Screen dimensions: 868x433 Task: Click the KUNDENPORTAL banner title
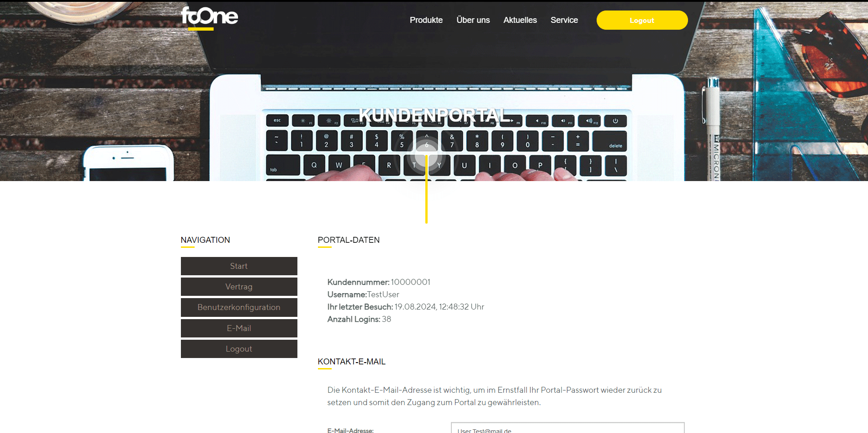coord(434,115)
